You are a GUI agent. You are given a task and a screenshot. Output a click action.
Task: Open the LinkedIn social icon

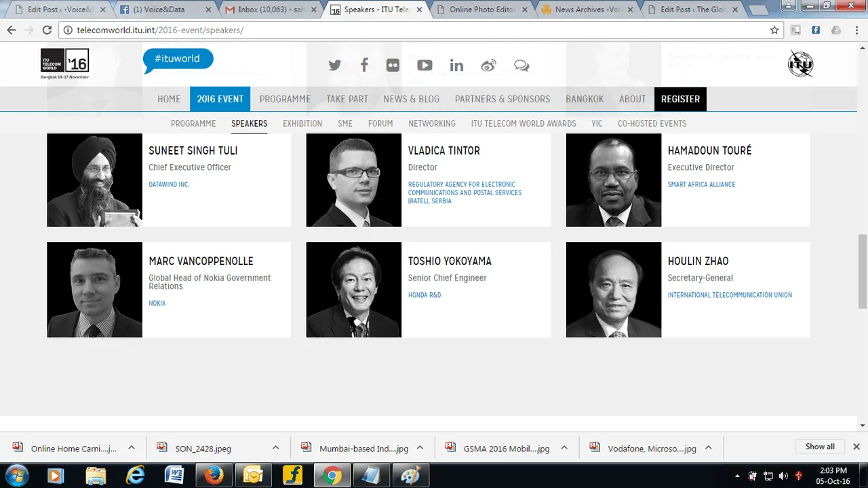pyautogui.click(x=456, y=65)
